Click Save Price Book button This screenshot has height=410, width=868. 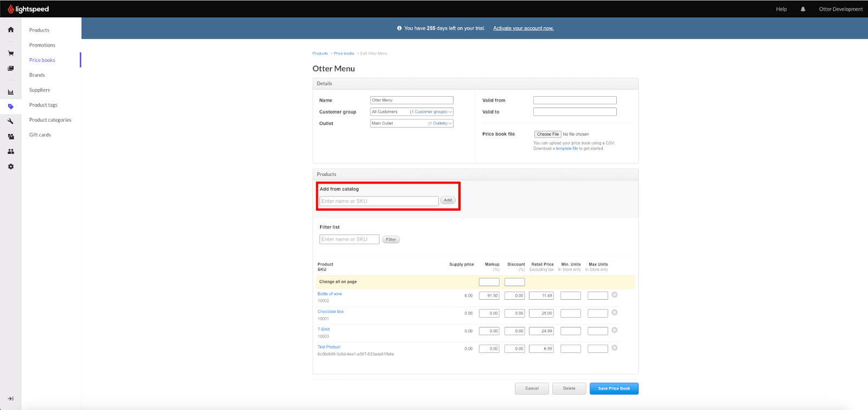614,388
